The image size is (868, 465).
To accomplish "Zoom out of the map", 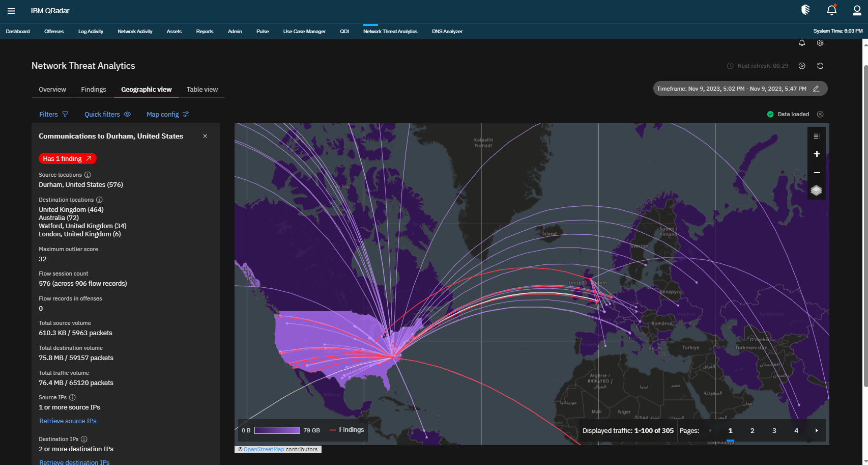I will pos(817,173).
